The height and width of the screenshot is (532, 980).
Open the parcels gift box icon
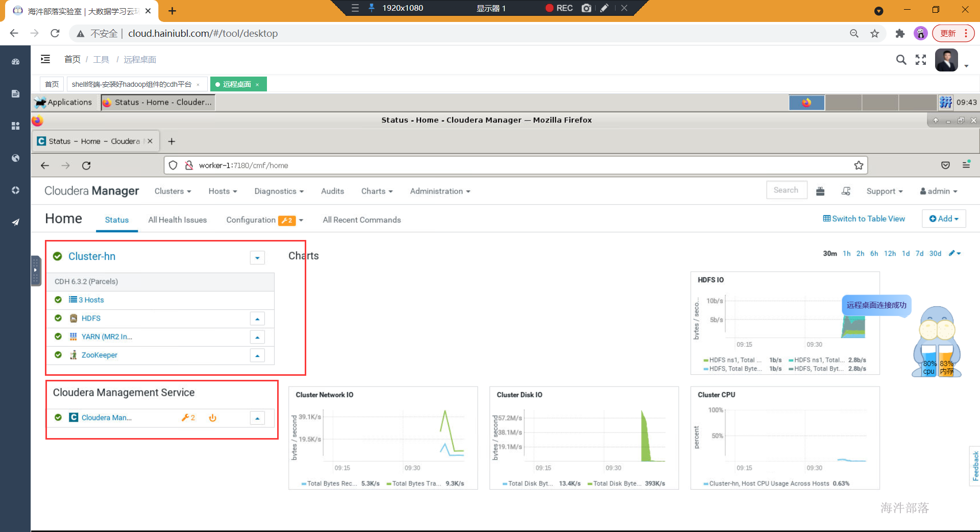click(820, 191)
